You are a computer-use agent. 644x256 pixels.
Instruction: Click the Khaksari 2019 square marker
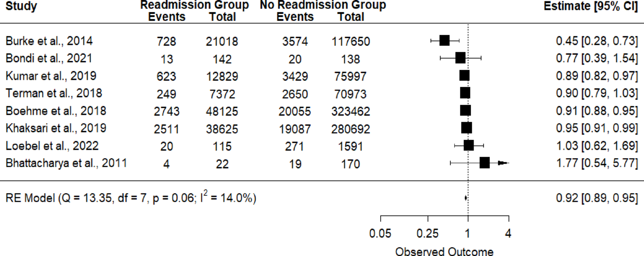point(466,128)
